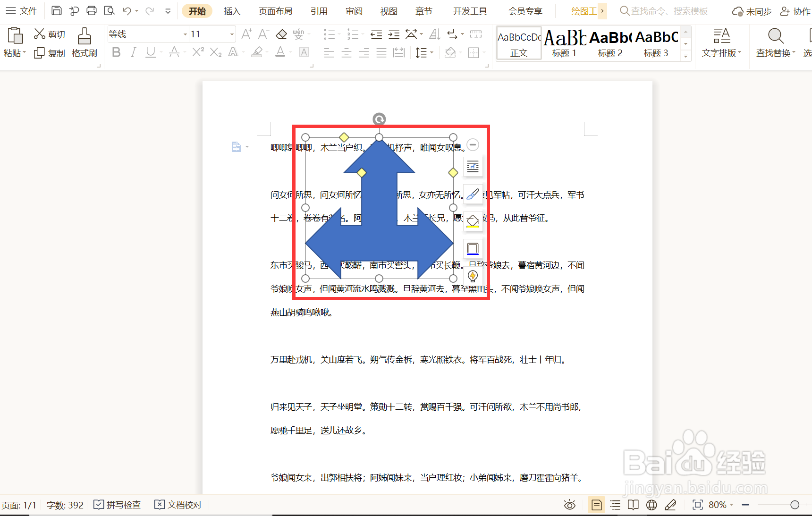
Task: Toggle Subscript X₂ formatting
Action: [x=216, y=52]
